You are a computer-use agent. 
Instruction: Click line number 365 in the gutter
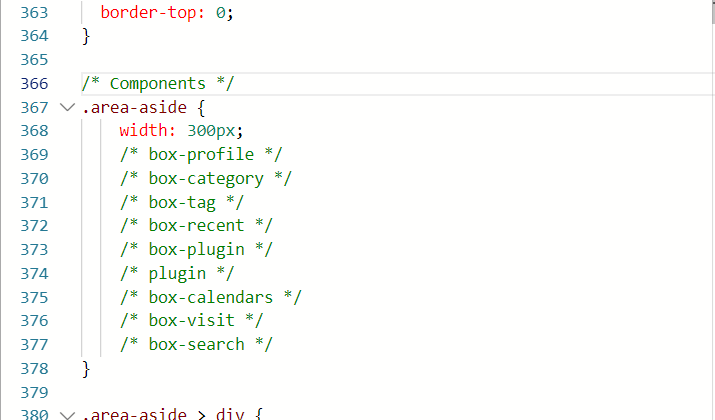(34, 60)
